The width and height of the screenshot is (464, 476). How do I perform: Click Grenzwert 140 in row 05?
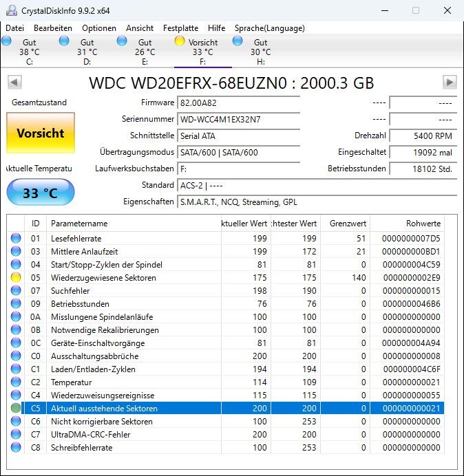point(359,277)
